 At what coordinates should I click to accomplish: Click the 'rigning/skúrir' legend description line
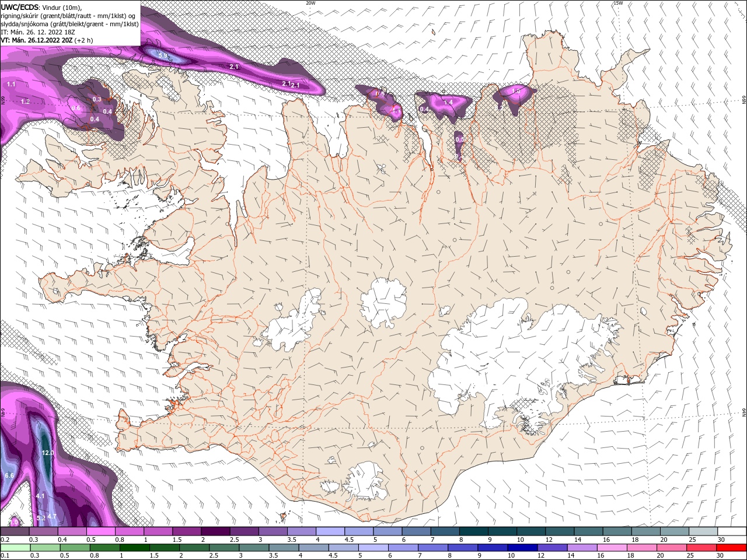69,16
